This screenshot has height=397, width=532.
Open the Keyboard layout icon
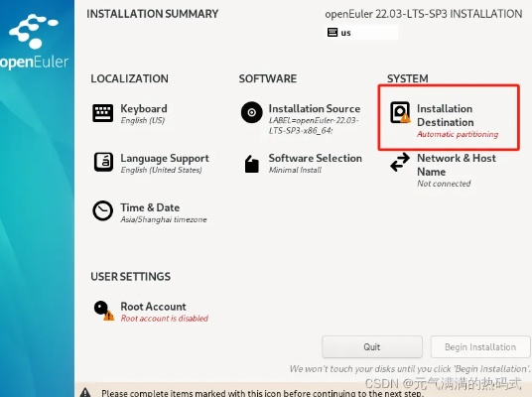click(x=103, y=113)
